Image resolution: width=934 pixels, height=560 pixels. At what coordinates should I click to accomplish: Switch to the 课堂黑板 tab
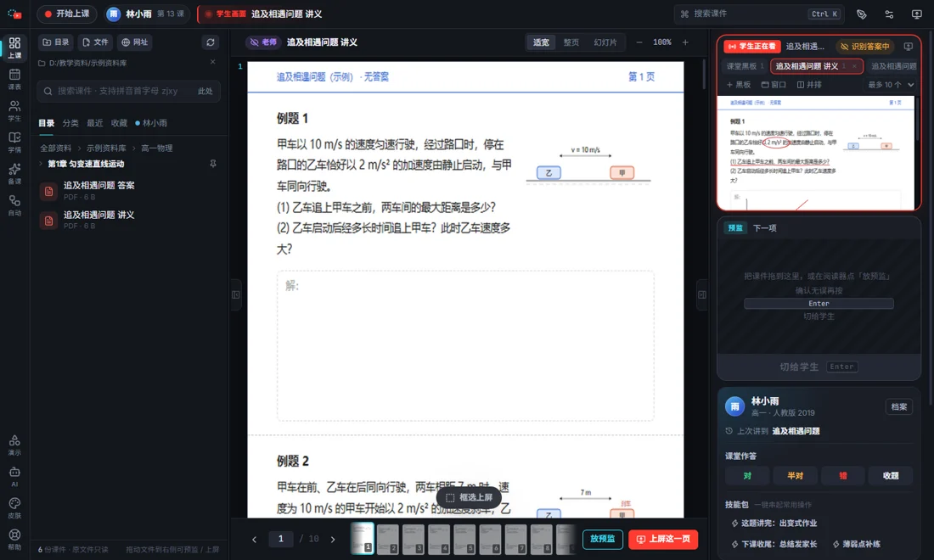745,66
